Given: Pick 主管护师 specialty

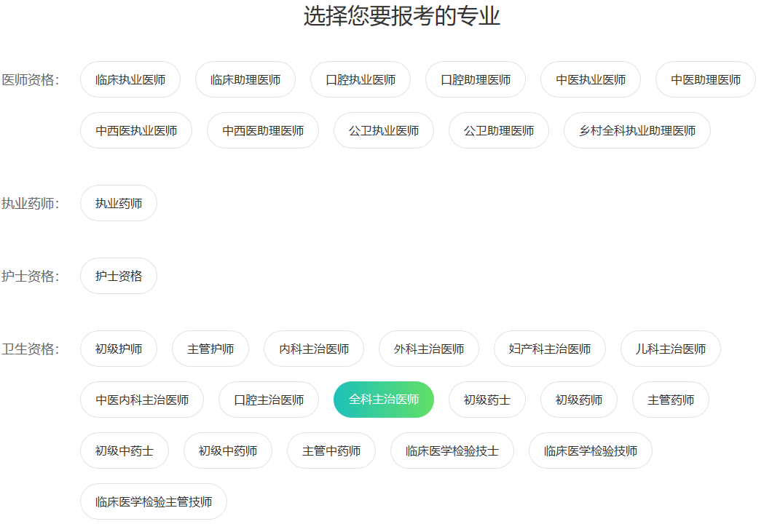Looking at the screenshot, I should pyautogui.click(x=210, y=349).
